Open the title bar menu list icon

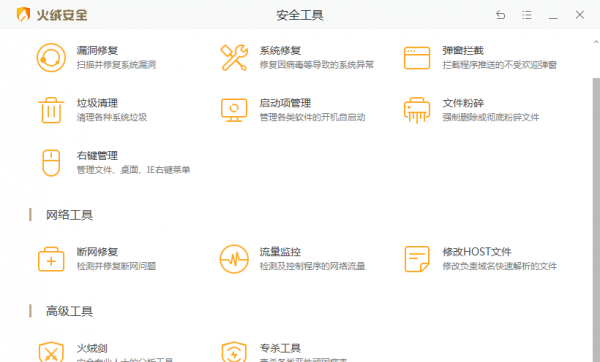527,15
